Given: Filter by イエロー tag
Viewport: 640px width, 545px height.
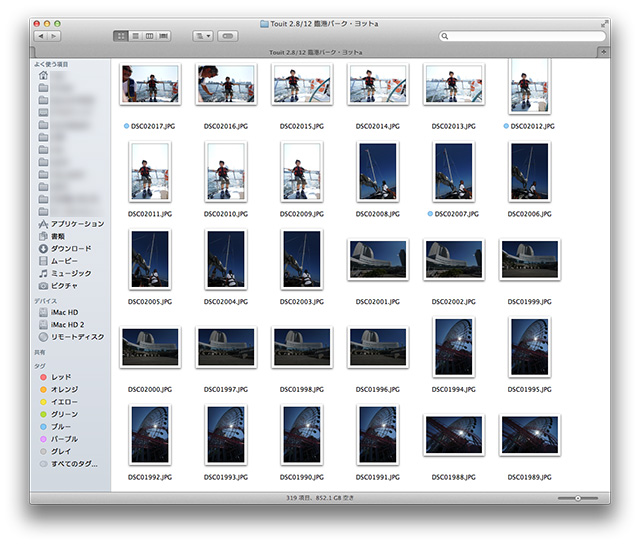Looking at the screenshot, I should (x=59, y=402).
